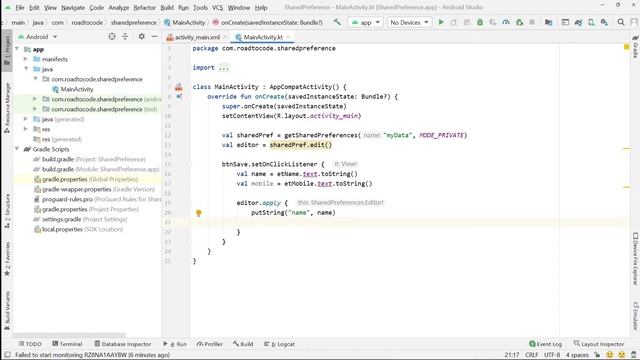Viewport: 640px width, 360px height.
Task: Toggle Emulator side tab
Action: coord(635,316)
